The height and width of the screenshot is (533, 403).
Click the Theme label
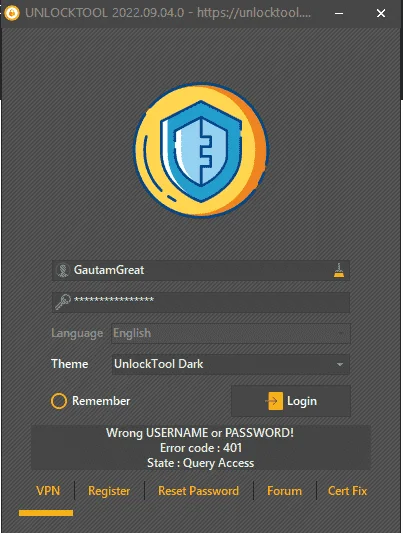tap(70, 364)
